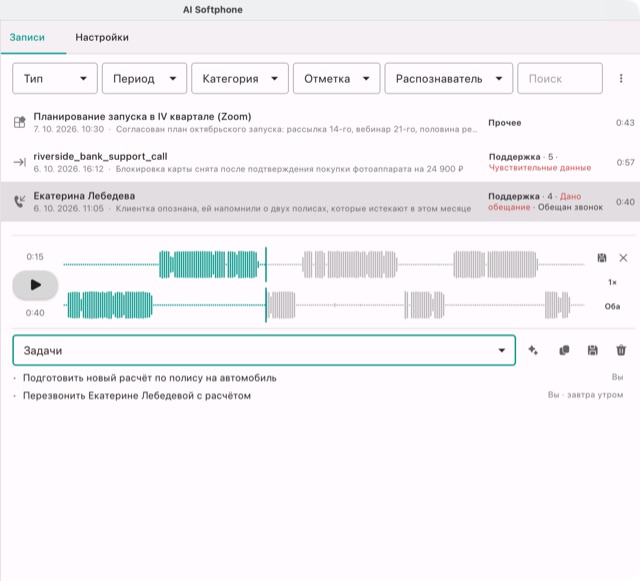Click the incoming call icon for Екатерина Лебедева
The image size is (640, 581).
(x=20, y=201)
